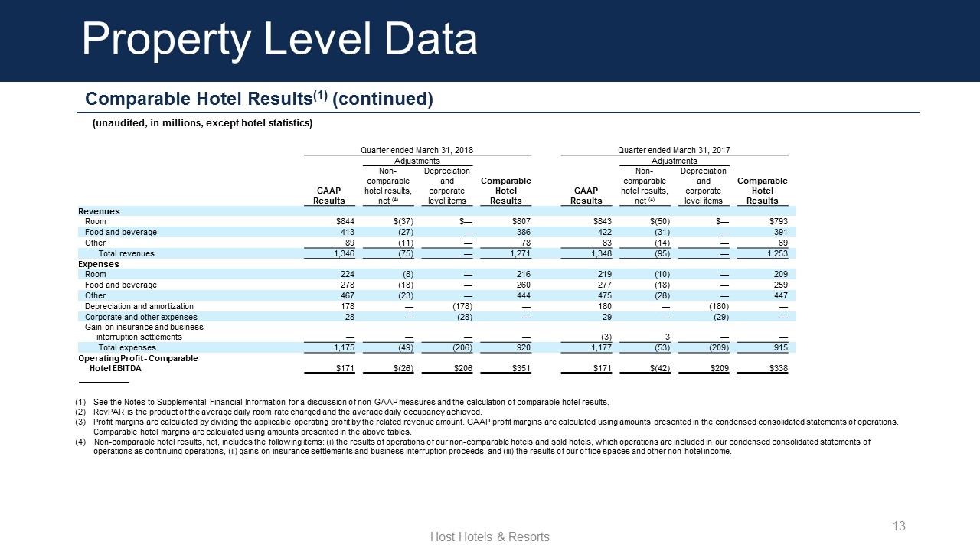980x551 pixels.
Task: Select $209 depreciation EBITDA adjustment 2017
Action: (x=720, y=368)
